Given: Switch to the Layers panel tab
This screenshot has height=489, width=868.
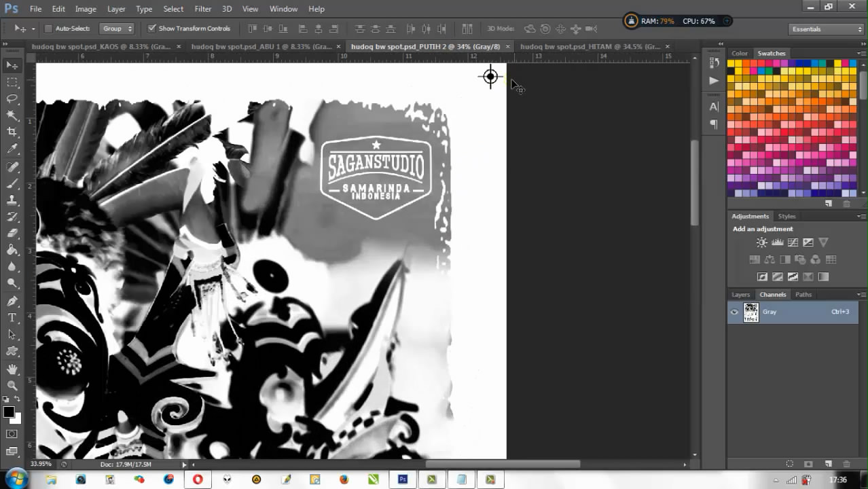Looking at the screenshot, I should point(740,294).
